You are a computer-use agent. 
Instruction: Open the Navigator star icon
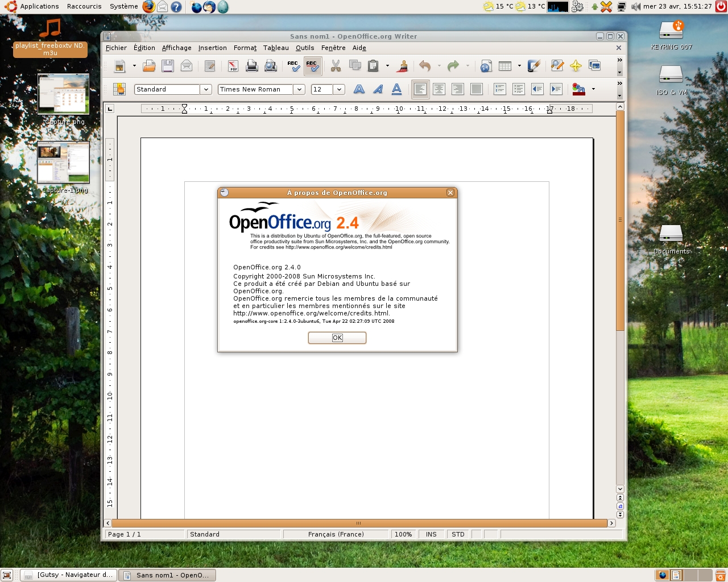coord(576,66)
